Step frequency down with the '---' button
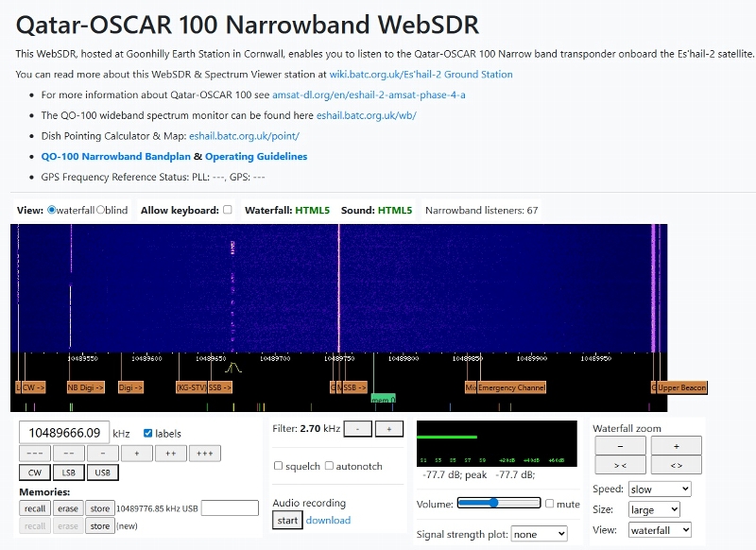756x550 pixels. coord(35,454)
